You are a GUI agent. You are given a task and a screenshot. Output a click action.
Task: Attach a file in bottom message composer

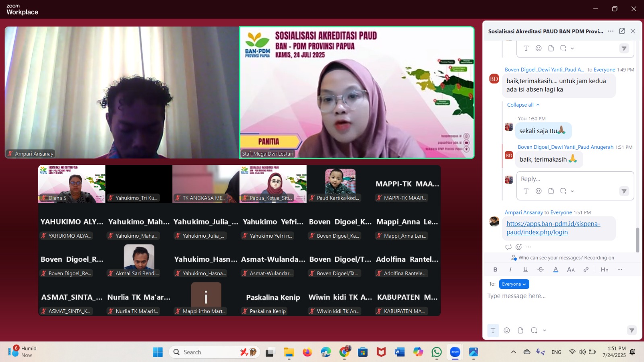point(520,330)
